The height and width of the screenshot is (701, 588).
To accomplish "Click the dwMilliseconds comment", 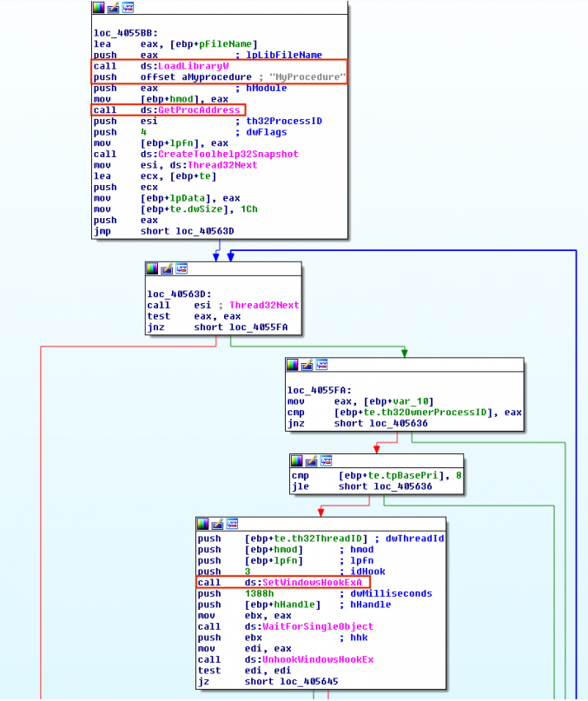I will [x=391, y=593].
